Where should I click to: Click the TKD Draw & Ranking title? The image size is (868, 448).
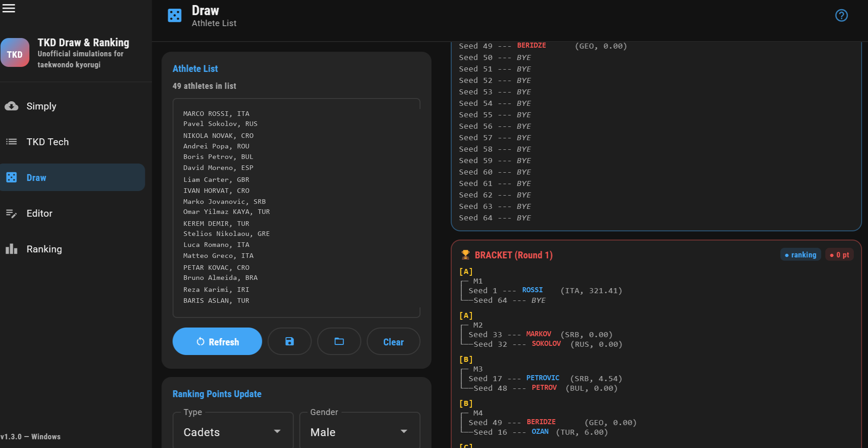pyautogui.click(x=83, y=43)
